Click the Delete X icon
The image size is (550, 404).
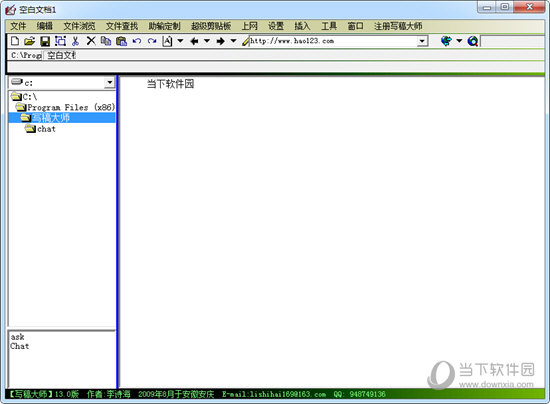(x=91, y=41)
